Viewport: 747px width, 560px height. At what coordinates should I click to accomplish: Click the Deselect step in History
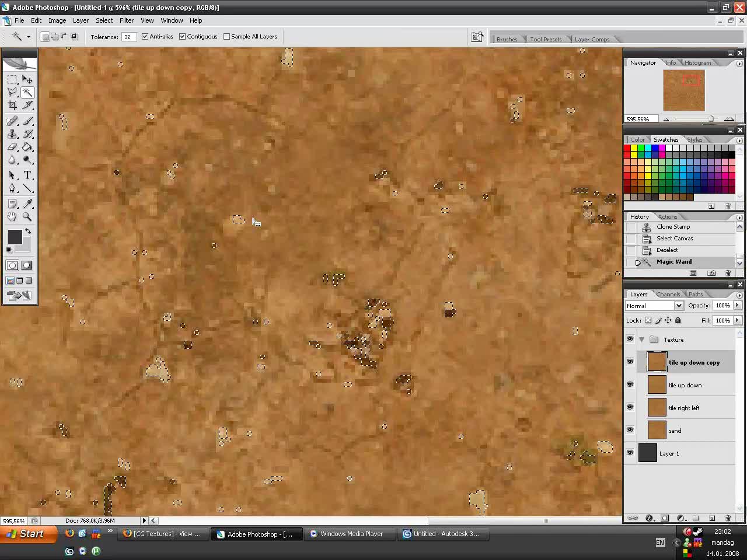[666, 250]
